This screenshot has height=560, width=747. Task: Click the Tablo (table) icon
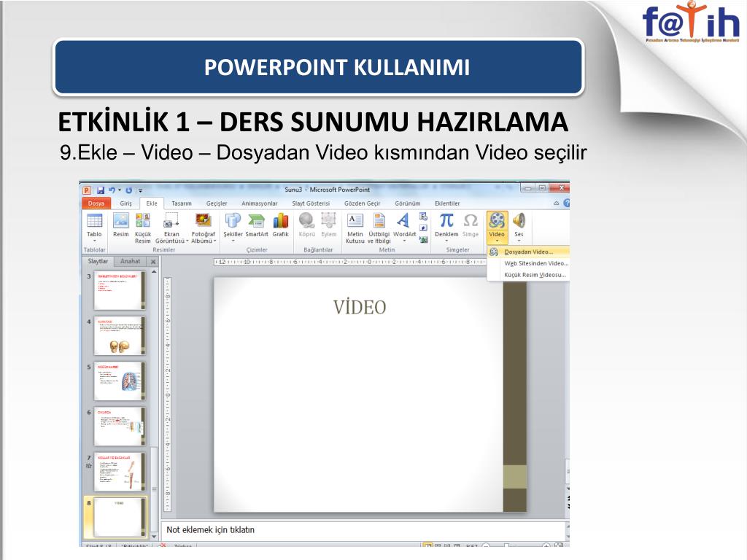click(94, 221)
